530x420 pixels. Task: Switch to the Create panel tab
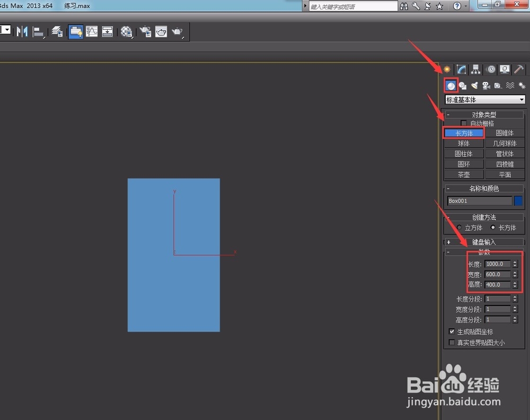tap(447, 69)
